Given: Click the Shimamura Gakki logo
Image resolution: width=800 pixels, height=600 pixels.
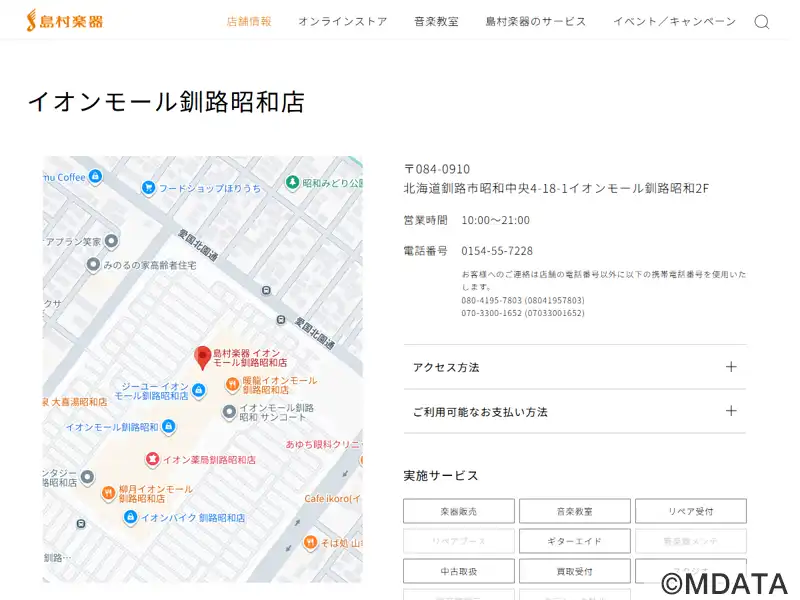Looking at the screenshot, I should click(65, 21).
